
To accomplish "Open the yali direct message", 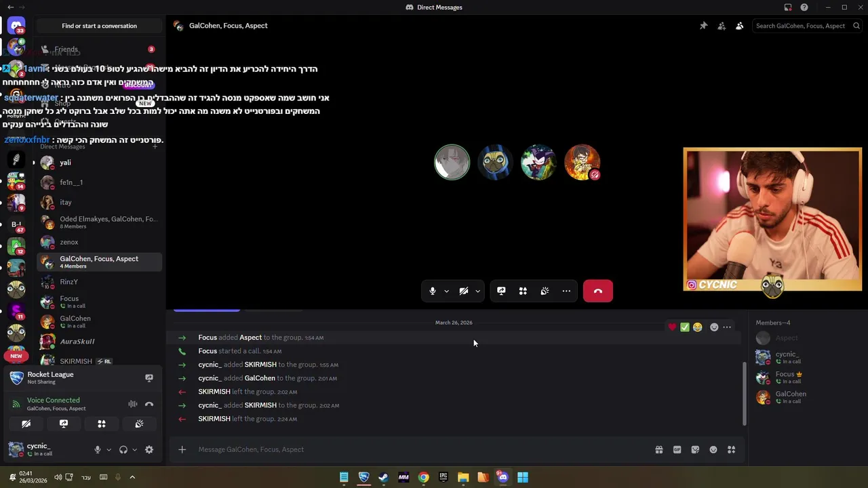I will pos(99,163).
